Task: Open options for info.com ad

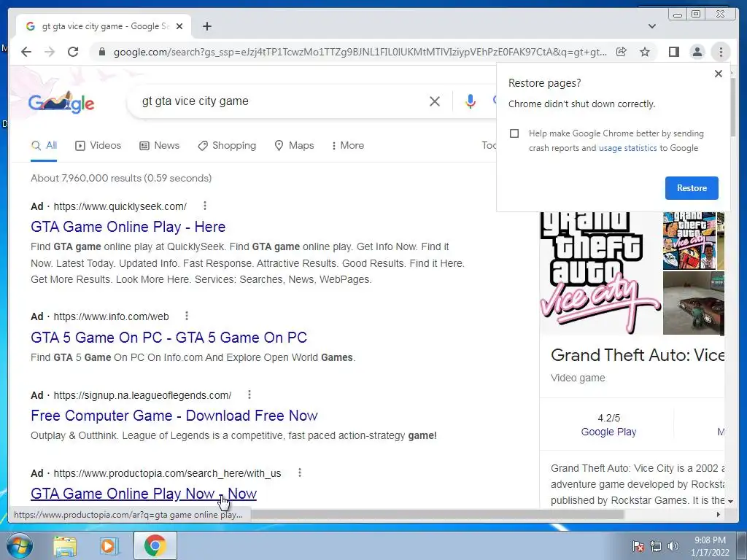Action: tap(187, 316)
